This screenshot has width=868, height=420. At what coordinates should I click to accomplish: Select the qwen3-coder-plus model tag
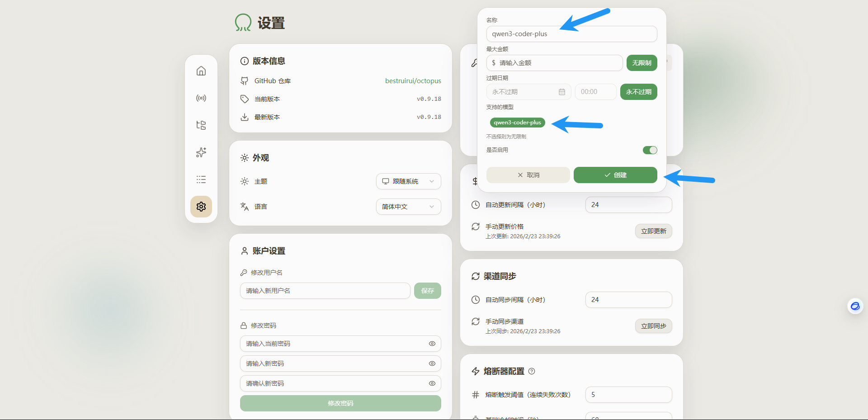517,123
